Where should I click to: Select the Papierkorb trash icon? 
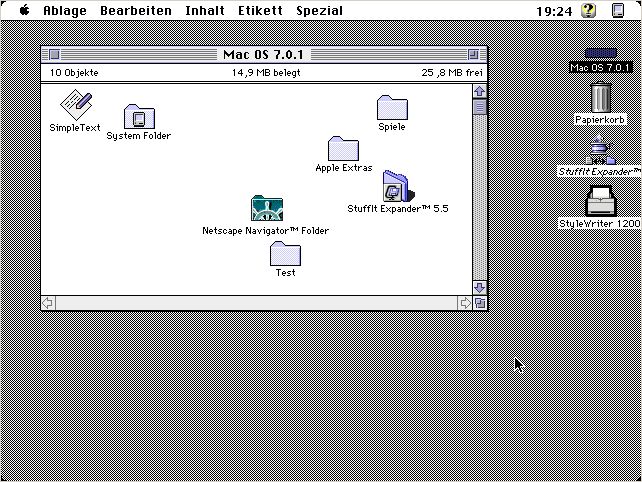(601, 97)
